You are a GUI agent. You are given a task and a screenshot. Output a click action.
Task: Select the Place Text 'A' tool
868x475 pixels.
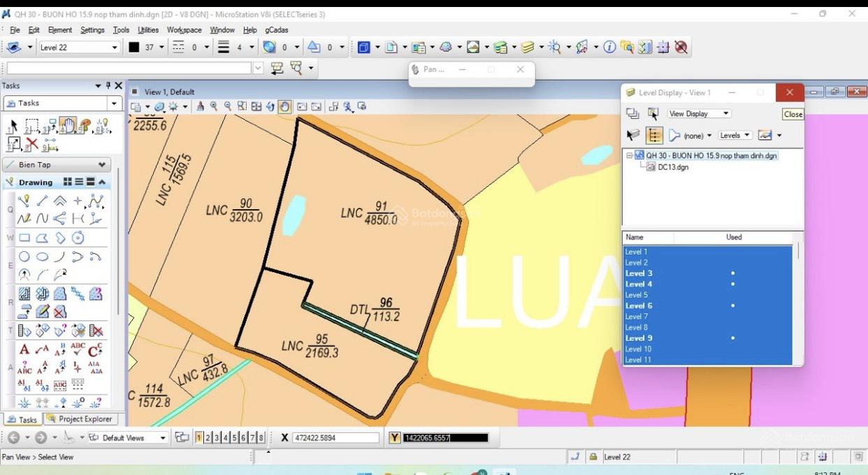click(x=24, y=350)
